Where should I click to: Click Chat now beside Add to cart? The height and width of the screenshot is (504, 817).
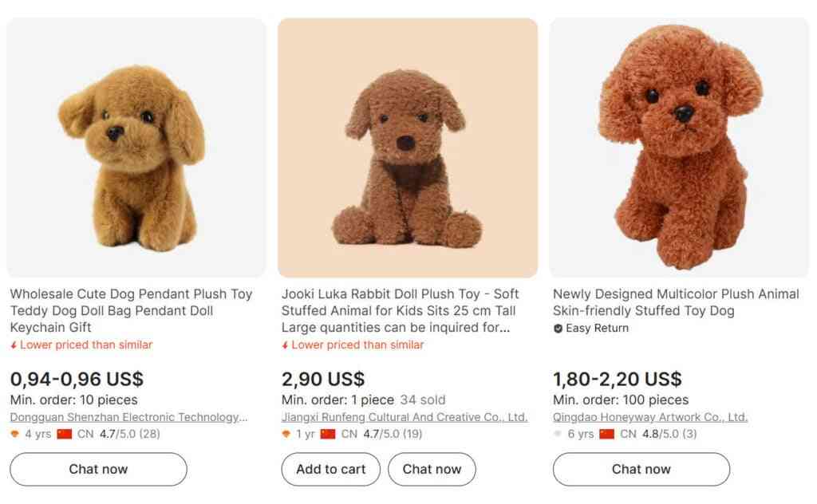click(x=432, y=469)
